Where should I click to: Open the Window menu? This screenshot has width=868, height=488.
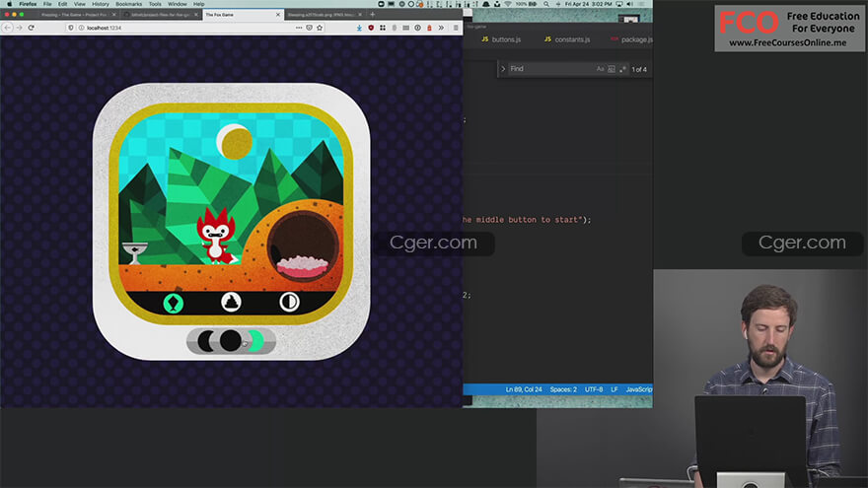coord(178,4)
